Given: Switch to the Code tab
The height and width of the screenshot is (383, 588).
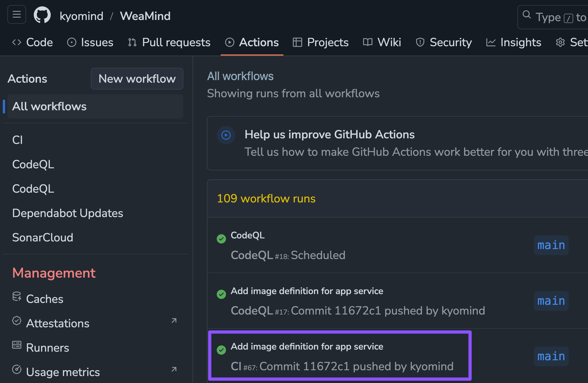Looking at the screenshot, I should [x=33, y=42].
